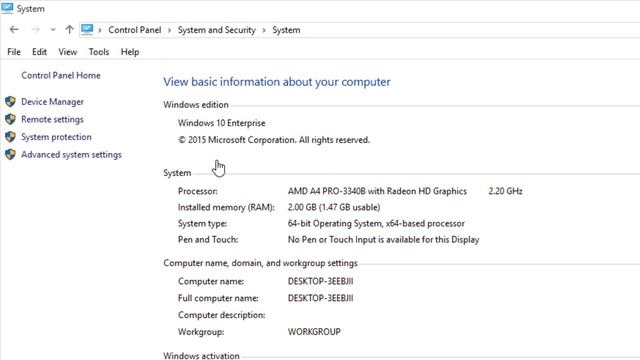Open Remote settings link
This screenshot has height=360, width=640.
[x=52, y=119]
